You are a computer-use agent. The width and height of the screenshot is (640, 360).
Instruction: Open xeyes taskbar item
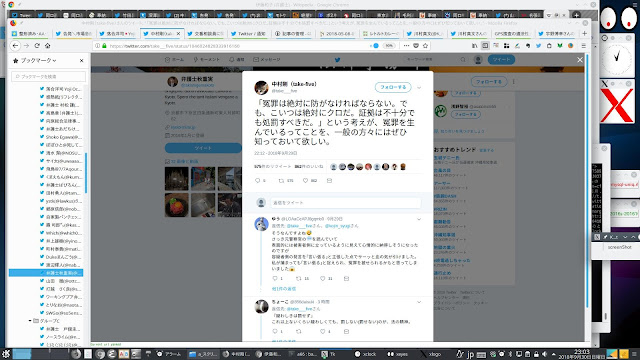pyautogui.click(x=398, y=354)
